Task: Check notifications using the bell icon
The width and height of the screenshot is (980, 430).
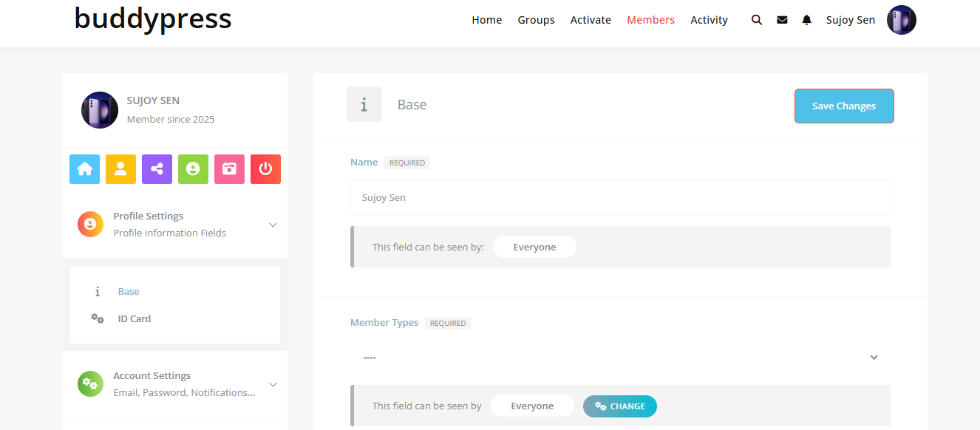Action: click(x=806, y=20)
